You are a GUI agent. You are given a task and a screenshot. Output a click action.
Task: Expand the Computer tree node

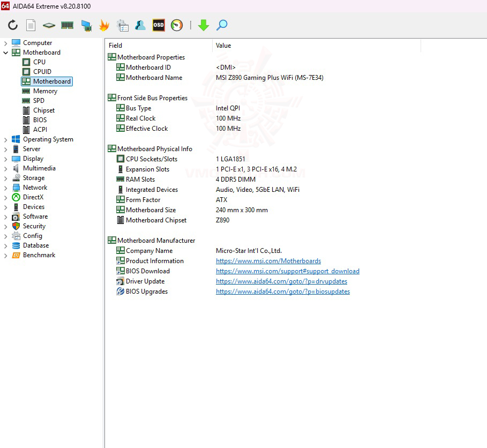click(5, 43)
